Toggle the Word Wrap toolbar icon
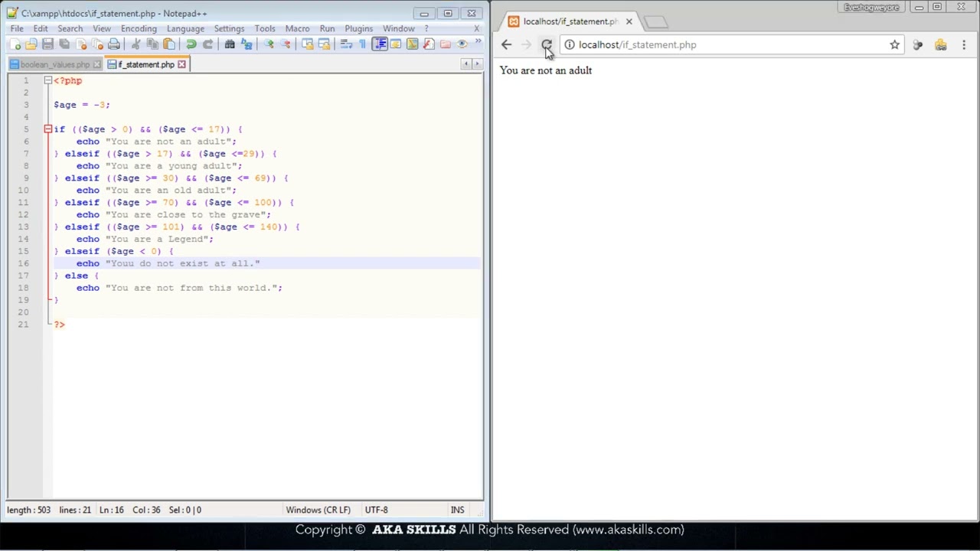The image size is (980, 551). click(x=346, y=44)
